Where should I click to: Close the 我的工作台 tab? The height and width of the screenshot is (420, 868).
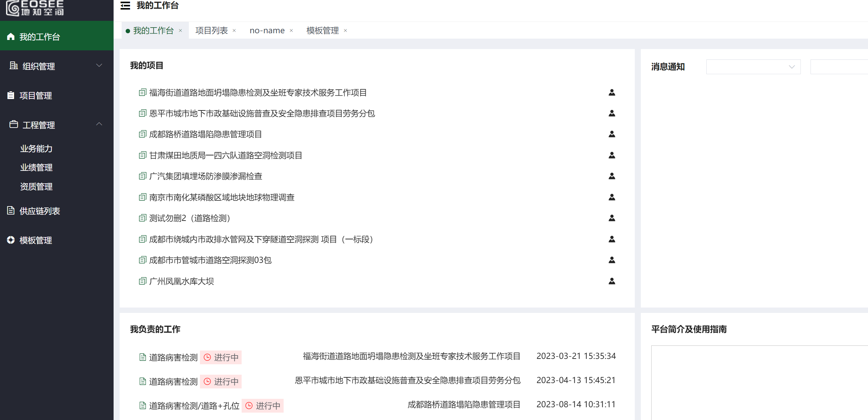(x=180, y=31)
